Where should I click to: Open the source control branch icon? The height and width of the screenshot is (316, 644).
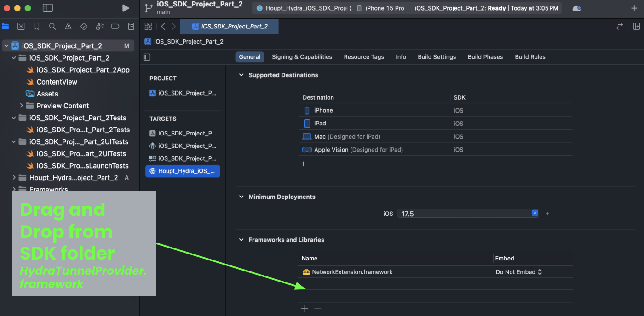coord(148,8)
